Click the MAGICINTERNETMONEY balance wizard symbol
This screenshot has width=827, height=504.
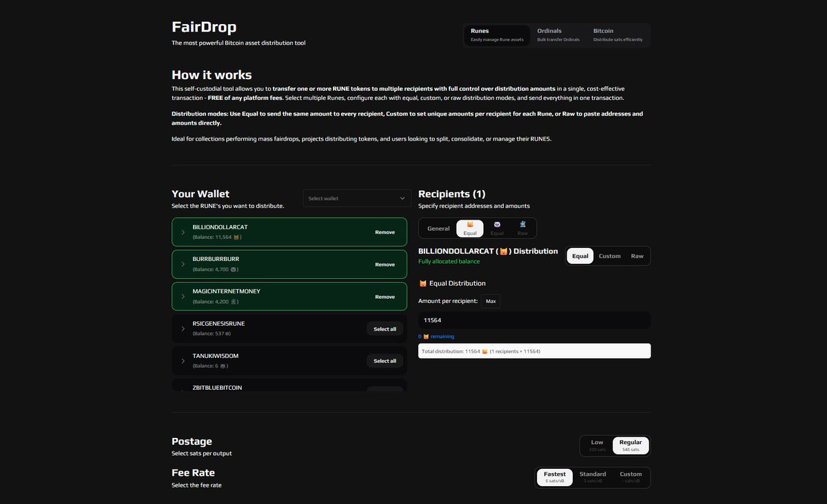(234, 302)
